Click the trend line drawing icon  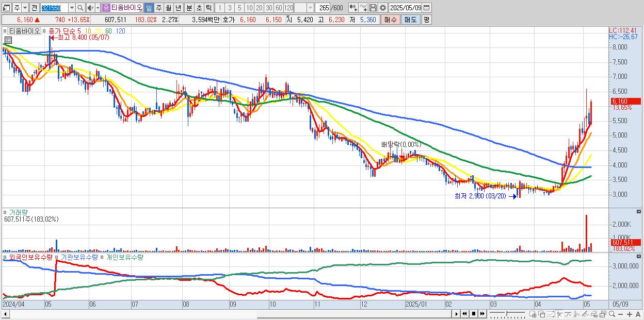pyautogui.click(x=568, y=314)
